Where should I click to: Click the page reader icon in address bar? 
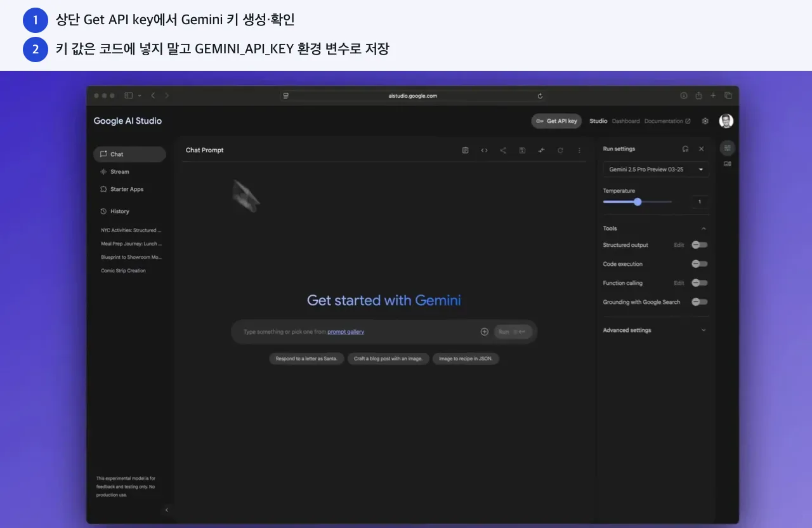click(x=286, y=96)
